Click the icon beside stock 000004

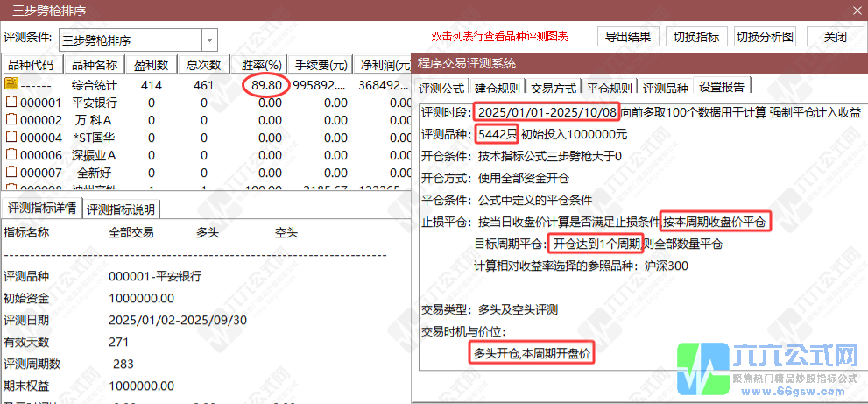point(11,138)
